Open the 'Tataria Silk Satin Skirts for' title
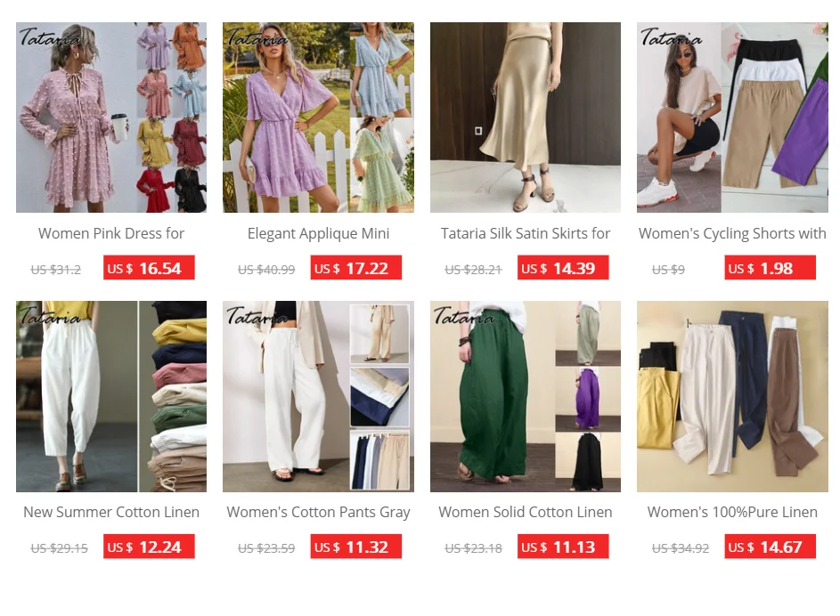 point(526,233)
